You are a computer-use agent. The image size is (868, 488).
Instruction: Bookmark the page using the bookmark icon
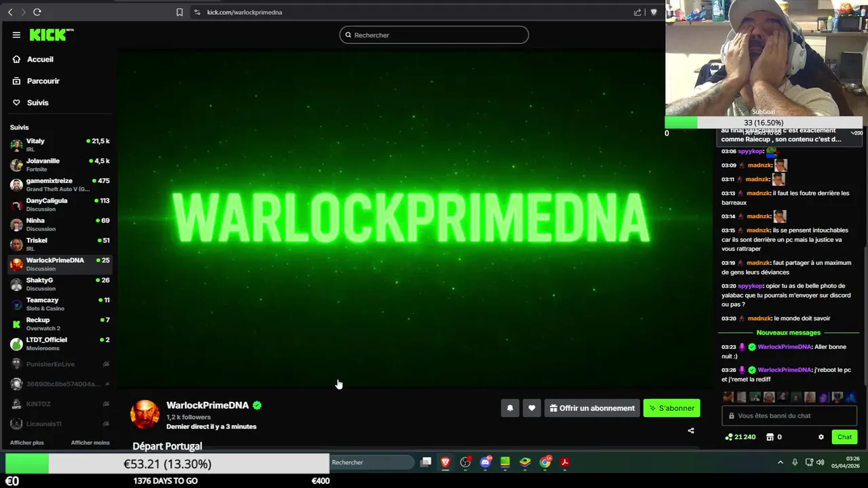180,12
